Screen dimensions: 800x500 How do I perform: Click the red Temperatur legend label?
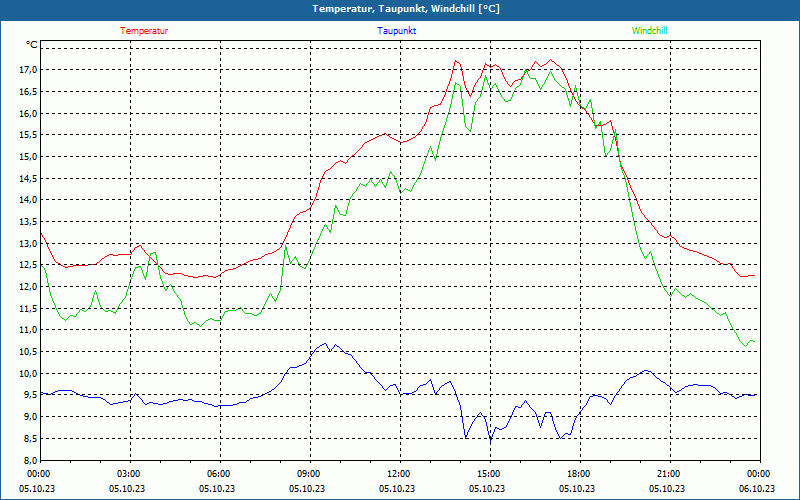(144, 31)
